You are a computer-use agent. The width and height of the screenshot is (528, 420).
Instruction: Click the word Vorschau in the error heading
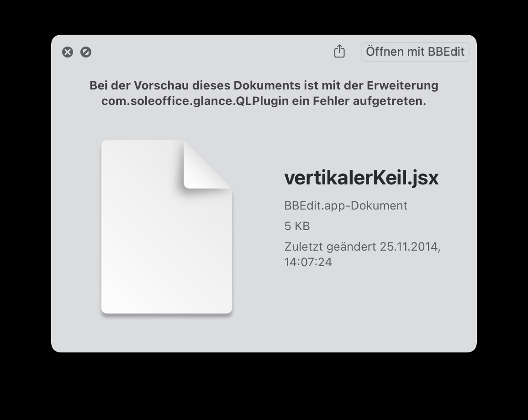click(x=161, y=85)
